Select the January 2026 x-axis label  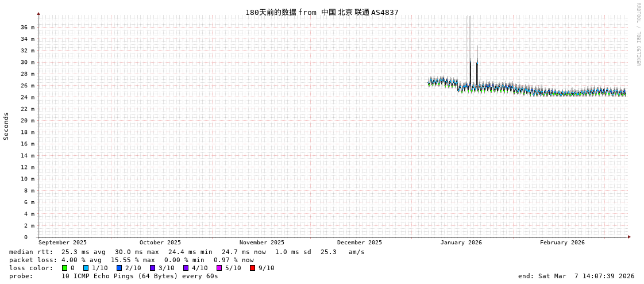point(461,243)
